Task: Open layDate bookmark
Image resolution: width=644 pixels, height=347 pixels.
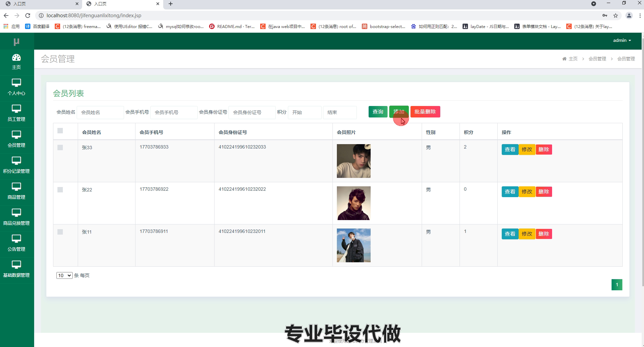Action: click(x=486, y=26)
